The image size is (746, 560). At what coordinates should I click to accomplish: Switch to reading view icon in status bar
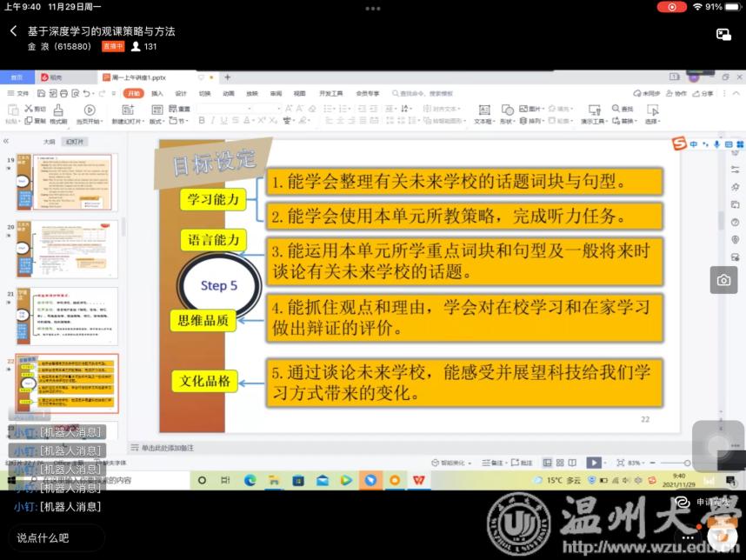pyautogui.click(x=572, y=463)
